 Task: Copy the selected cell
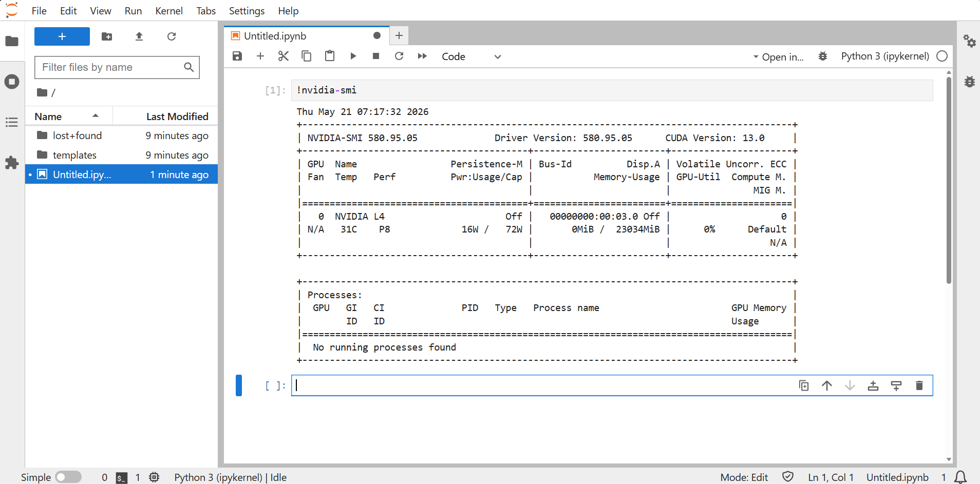coord(307,56)
